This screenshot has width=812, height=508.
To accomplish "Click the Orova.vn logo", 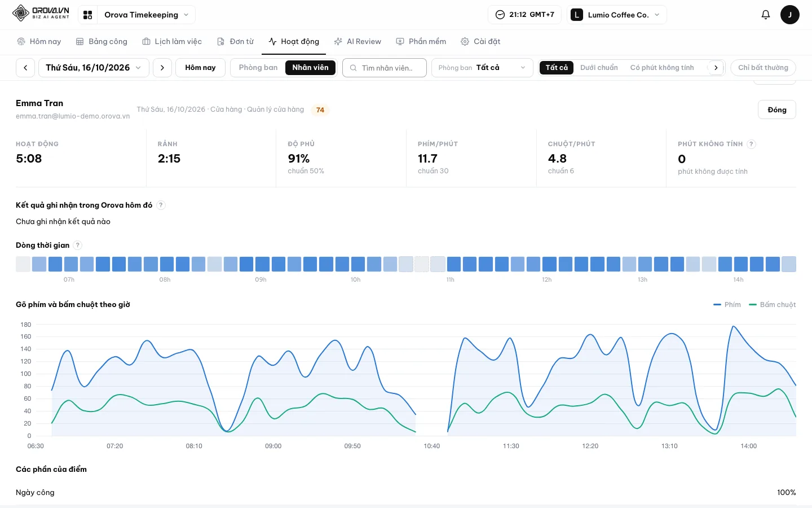I will (x=41, y=13).
